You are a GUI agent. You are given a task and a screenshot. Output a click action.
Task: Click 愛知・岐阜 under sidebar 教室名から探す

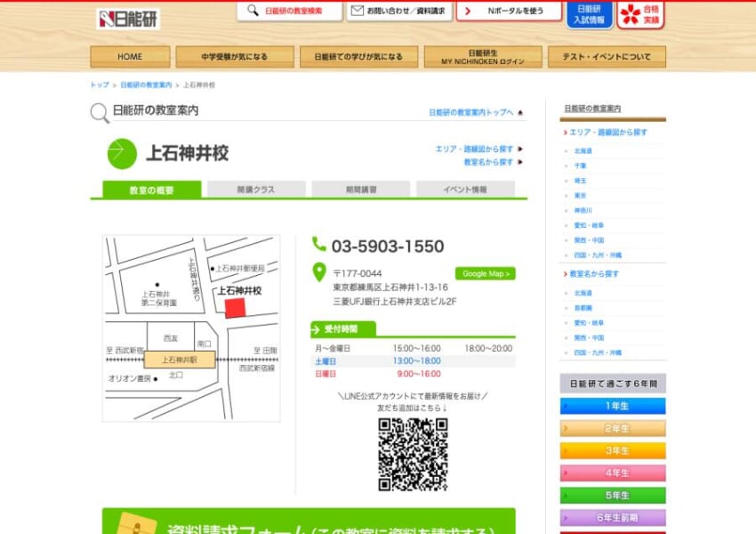coord(589,323)
